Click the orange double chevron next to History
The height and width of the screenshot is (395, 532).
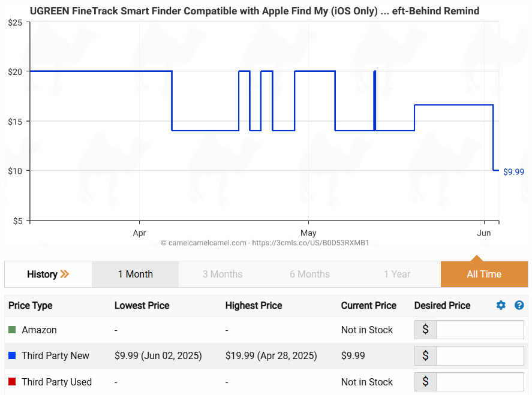(65, 274)
